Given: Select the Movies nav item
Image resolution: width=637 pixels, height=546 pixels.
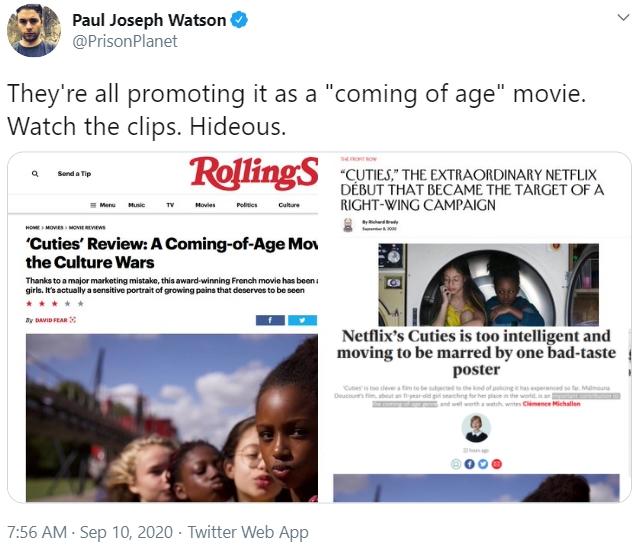Looking at the screenshot, I should (x=205, y=205).
